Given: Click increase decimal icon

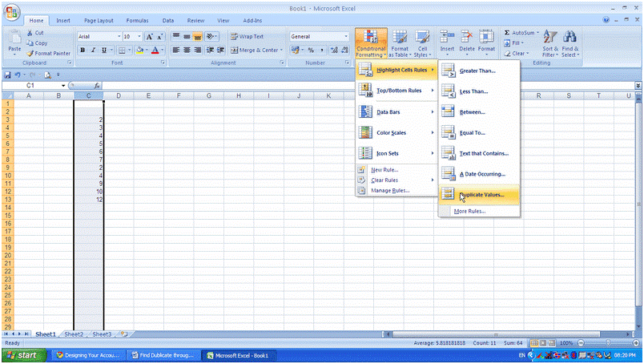Looking at the screenshot, I should pos(334,51).
